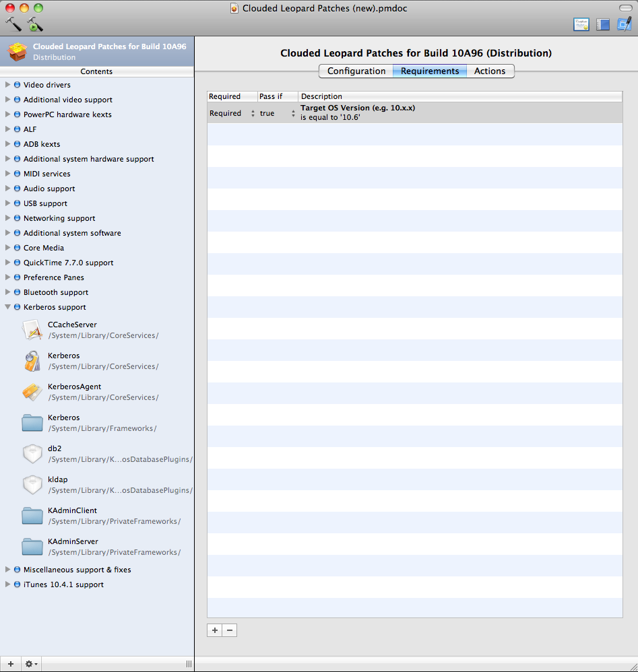The image size is (638, 672).
Task: Expand the ADB kexts group
Action: click(7, 144)
